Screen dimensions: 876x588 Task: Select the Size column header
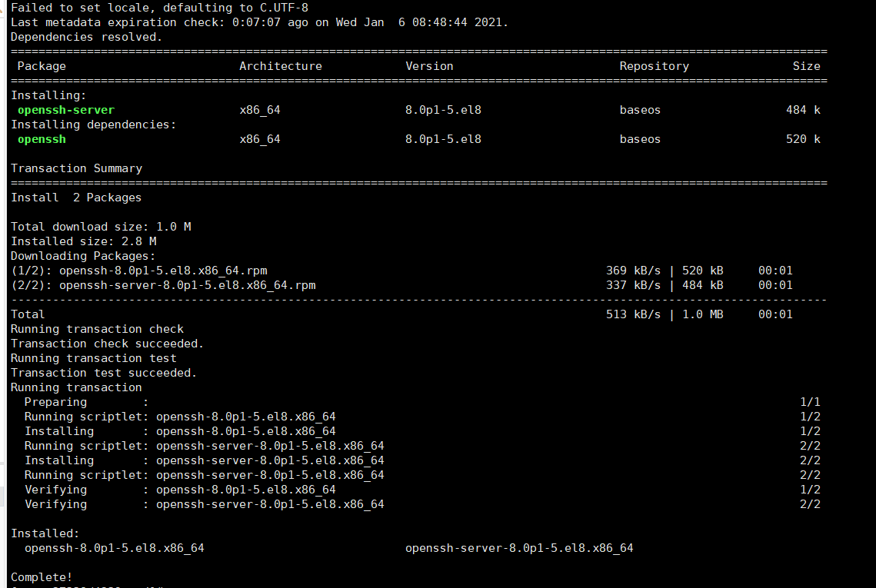tap(806, 65)
